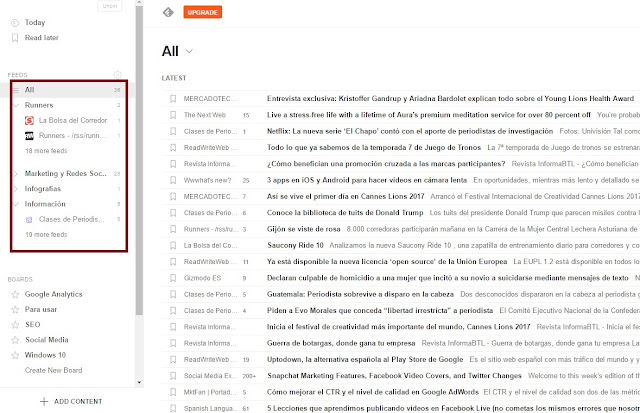
Task: Show the 19 more feeds under Información
Action: pos(46,235)
